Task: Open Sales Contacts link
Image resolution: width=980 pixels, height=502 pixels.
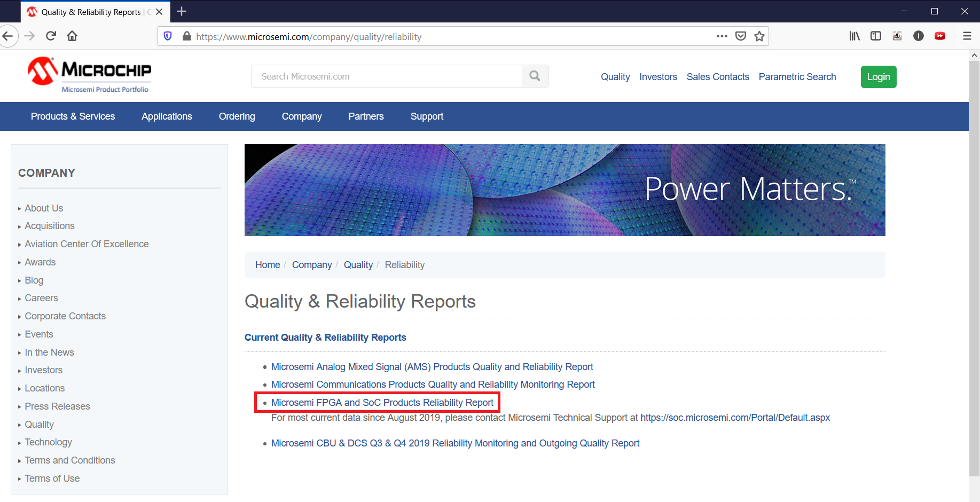Action: point(718,77)
